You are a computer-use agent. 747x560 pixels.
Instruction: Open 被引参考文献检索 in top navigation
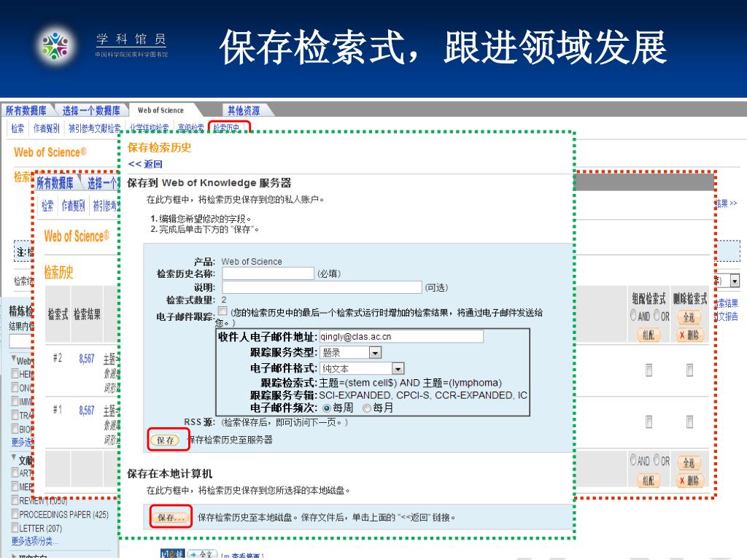pyautogui.click(x=94, y=128)
